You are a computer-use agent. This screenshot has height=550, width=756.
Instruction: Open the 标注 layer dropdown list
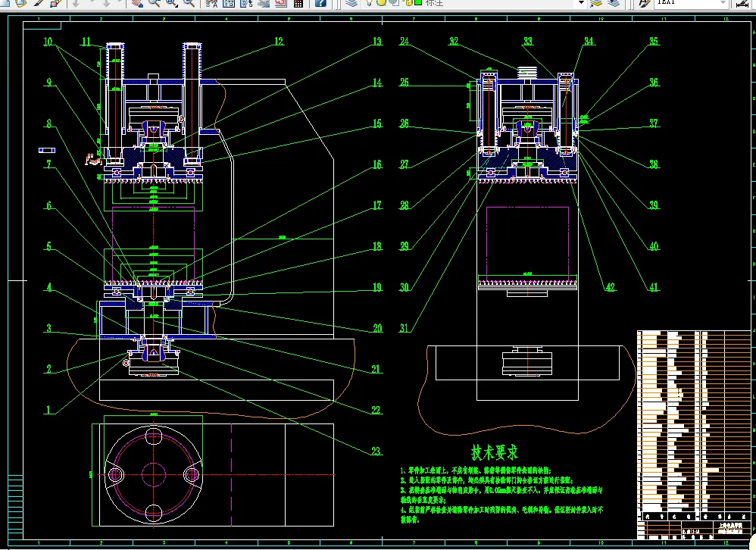click(582, 2)
